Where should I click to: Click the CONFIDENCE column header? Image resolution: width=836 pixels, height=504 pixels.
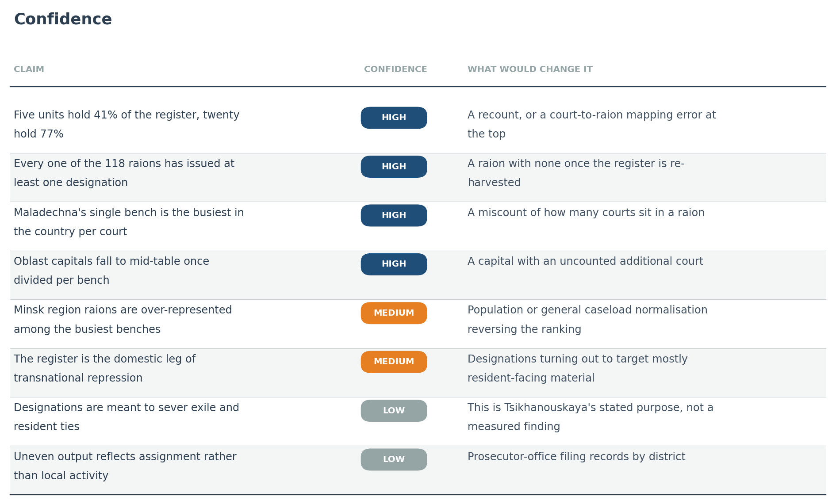pyautogui.click(x=395, y=69)
